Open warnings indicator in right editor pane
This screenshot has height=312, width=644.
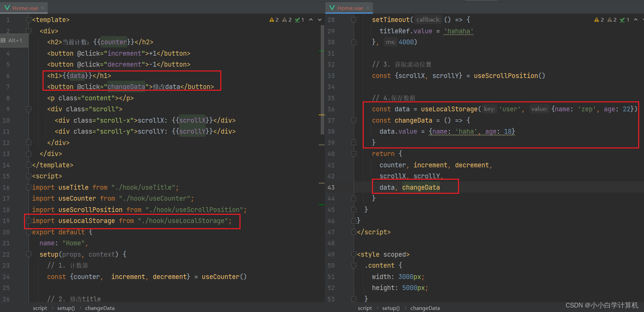pos(599,20)
